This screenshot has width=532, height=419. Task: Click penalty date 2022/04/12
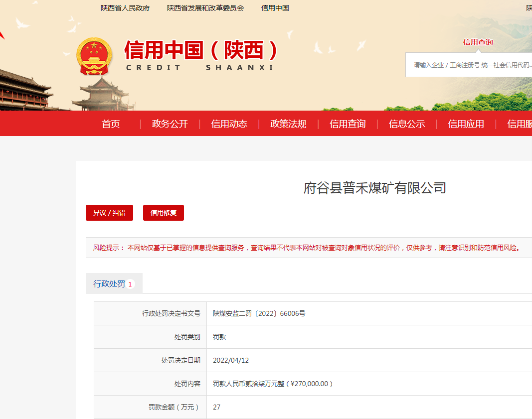click(x=231, y=360)
